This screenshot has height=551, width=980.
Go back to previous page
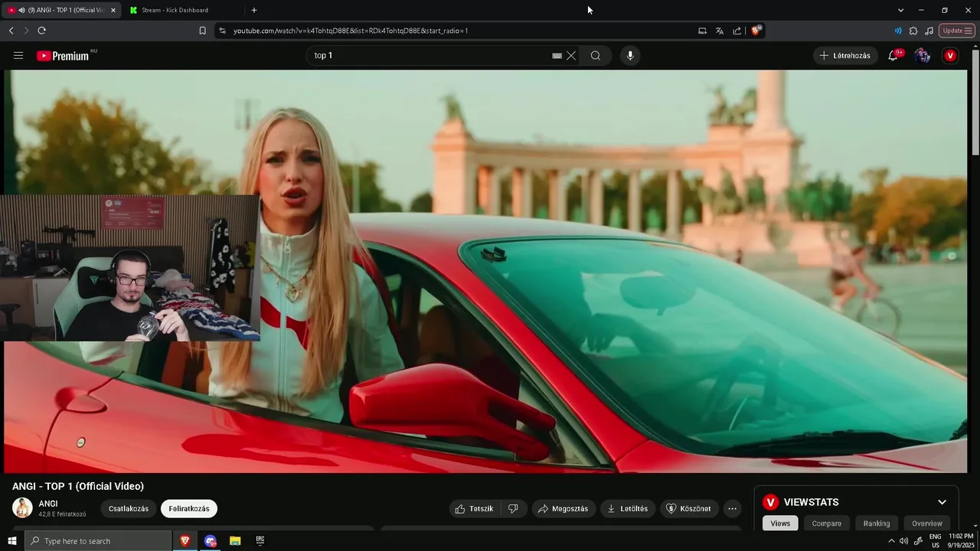pos(11,31)
